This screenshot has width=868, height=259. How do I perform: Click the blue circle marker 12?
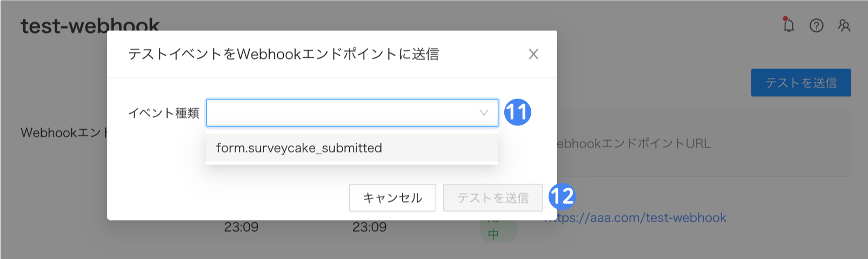(x=562, y=196)
